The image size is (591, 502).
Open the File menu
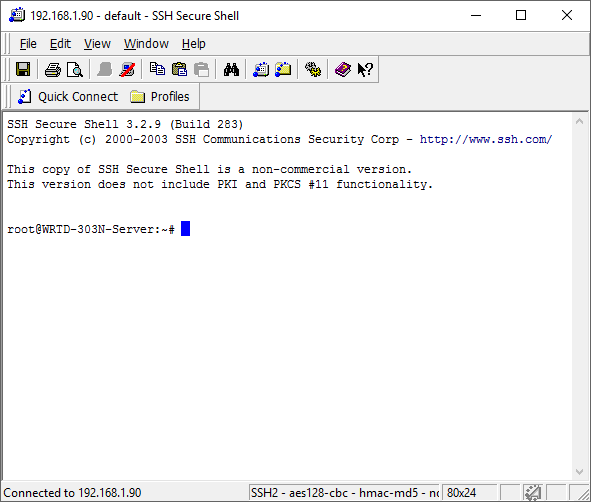click(28, 44)
